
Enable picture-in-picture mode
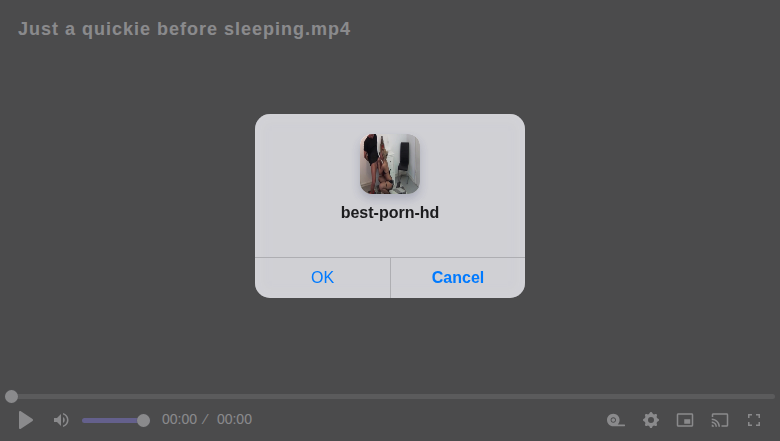[x=685, y=420]
